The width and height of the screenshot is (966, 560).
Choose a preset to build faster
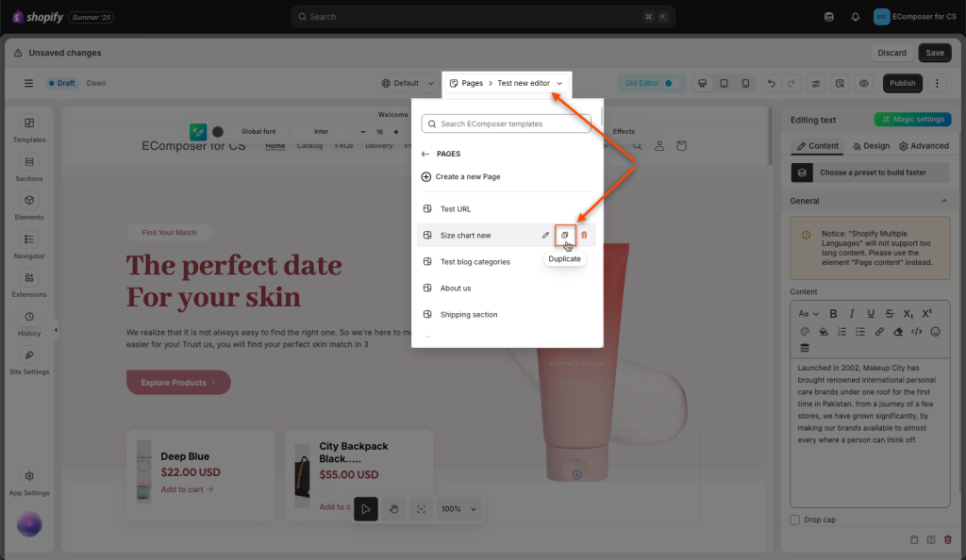tap(870, 173)
